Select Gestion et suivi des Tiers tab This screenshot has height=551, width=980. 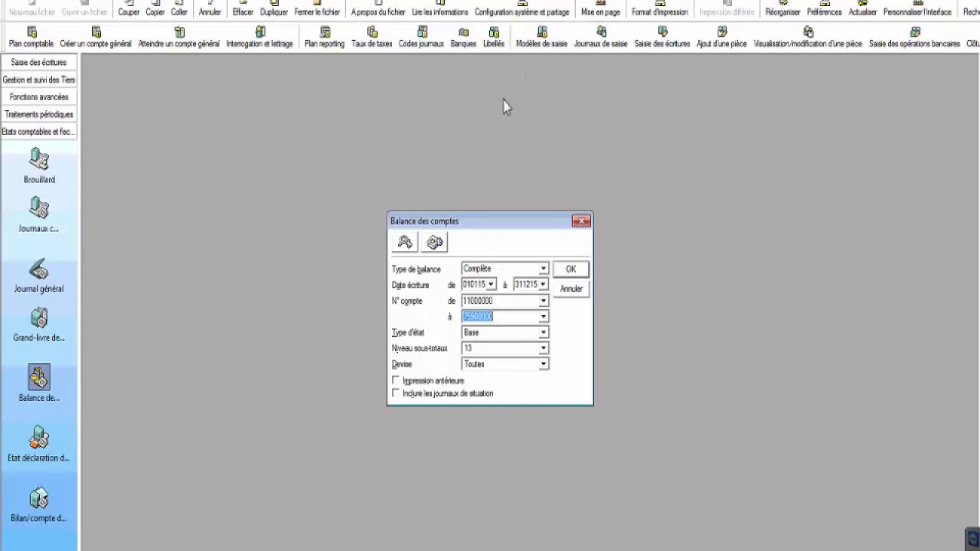coord(38,80)
